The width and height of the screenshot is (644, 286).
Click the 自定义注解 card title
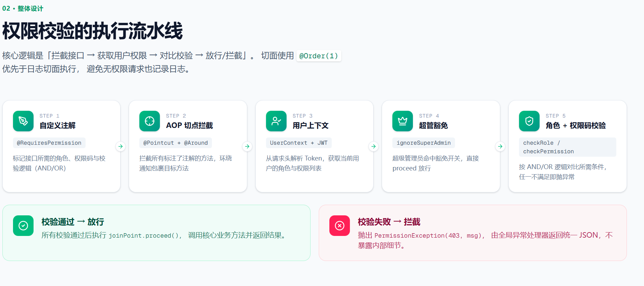(58, 126)
